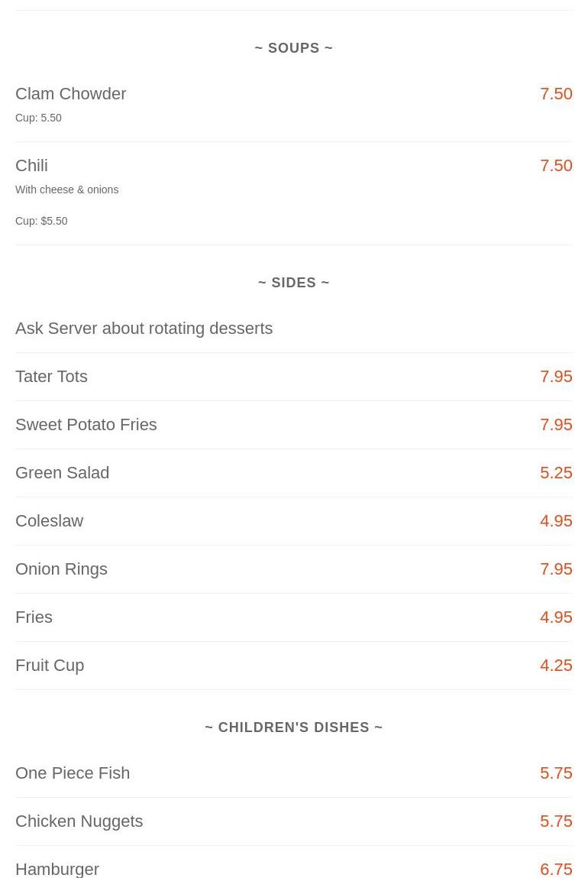Screen dimensions: 588x878
Task: Click the Chili Cup: $5.50 note
Action: (x=41, y=221)
